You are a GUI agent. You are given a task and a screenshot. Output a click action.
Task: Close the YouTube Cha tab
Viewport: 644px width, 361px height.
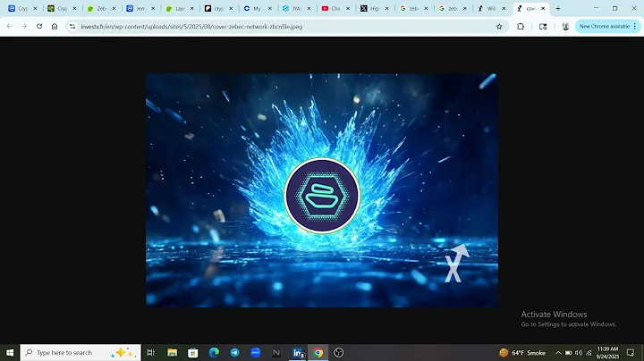348,8
